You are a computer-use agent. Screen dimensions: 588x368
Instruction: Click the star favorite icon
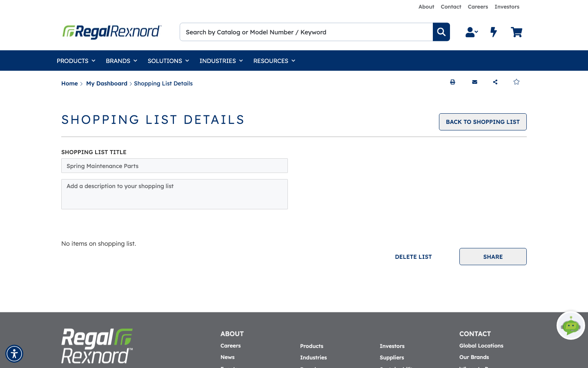pyautogui.click(x=517, y=82)
